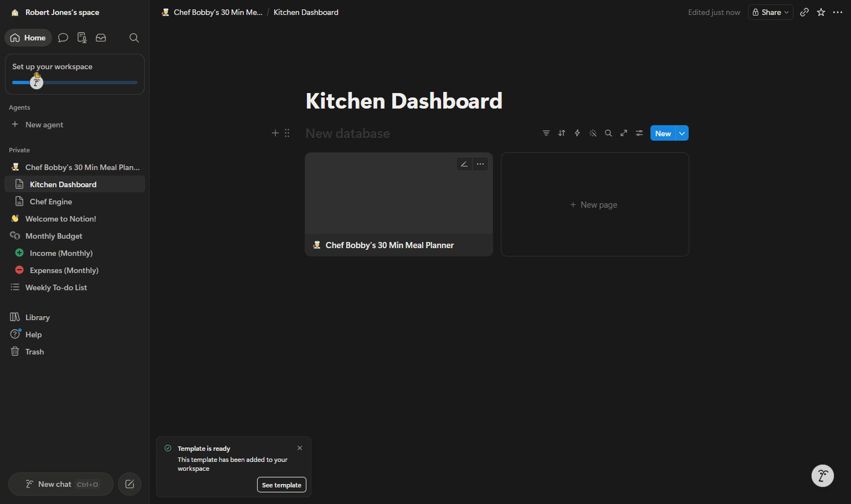Viewport: 851px width, 504px height.
Task: Click the workspace setup progress slider
Action: click(75, 83)
